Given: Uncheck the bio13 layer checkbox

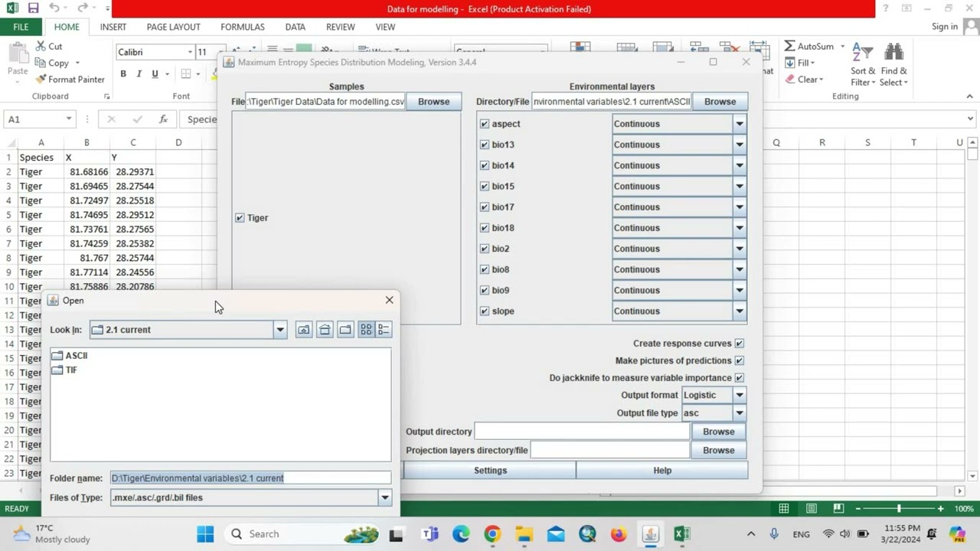Looking at the screenshot, I should [484, 145].
